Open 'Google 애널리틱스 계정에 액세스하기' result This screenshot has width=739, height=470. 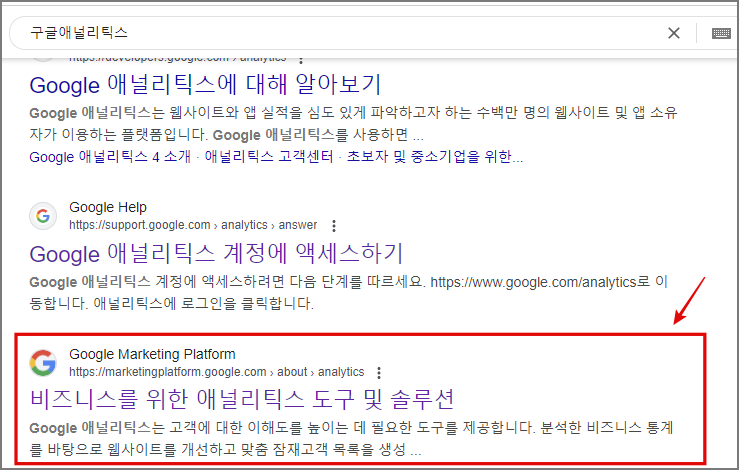216,254
